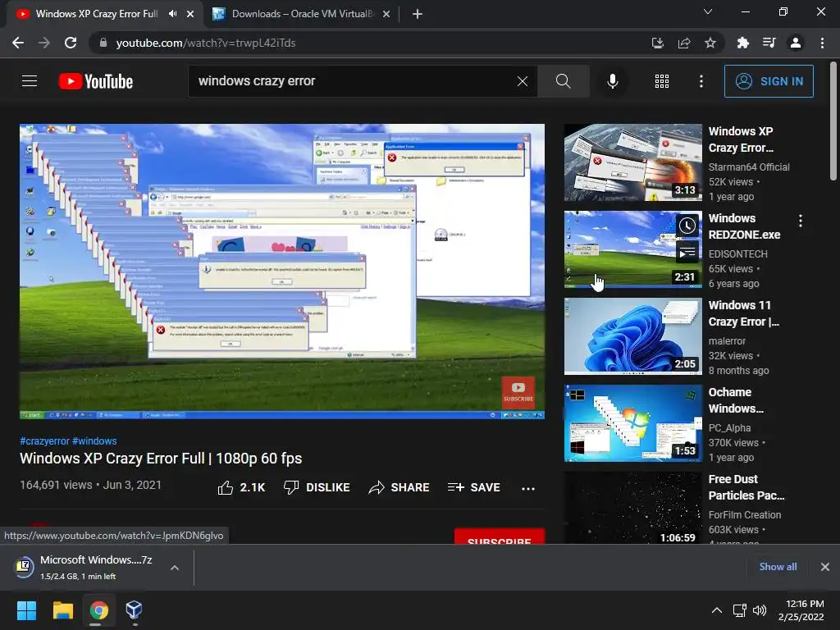Open the Chrome three-dot menu

822,43
